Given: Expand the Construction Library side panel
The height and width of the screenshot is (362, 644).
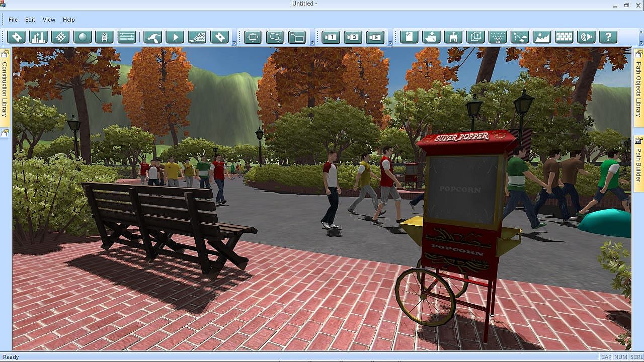Looking at the screenshot, I should pyautogui.click(x=5, y=87).
